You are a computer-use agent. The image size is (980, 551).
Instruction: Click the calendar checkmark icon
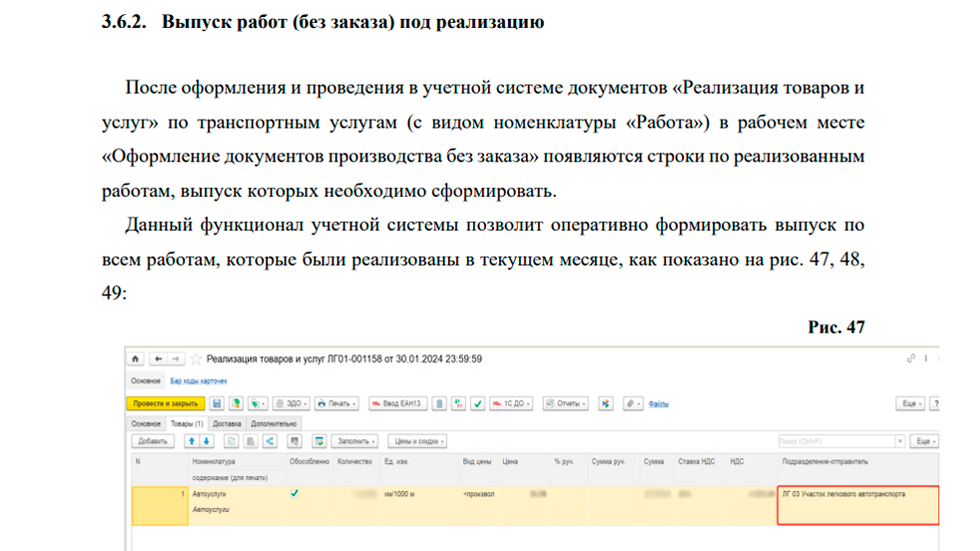[319, 441]
